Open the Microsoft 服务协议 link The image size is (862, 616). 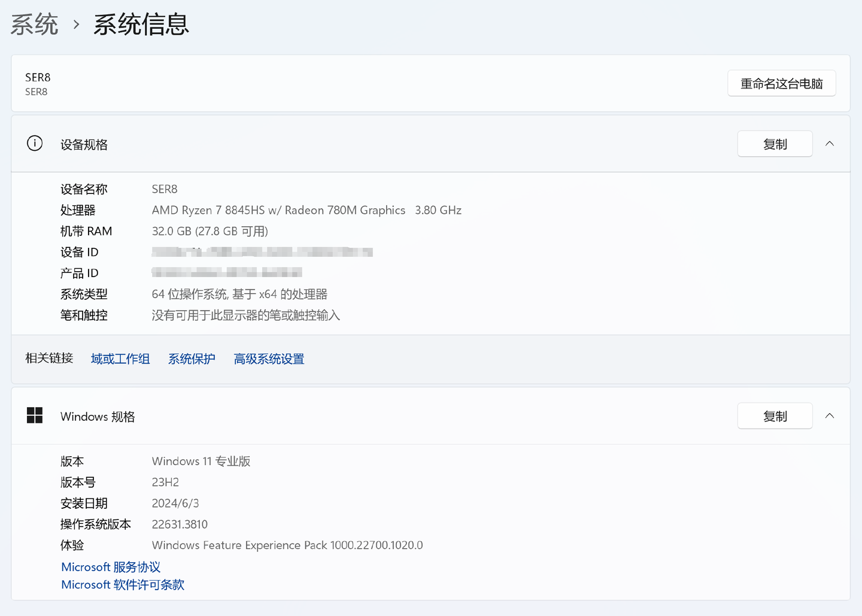(111, 567)
